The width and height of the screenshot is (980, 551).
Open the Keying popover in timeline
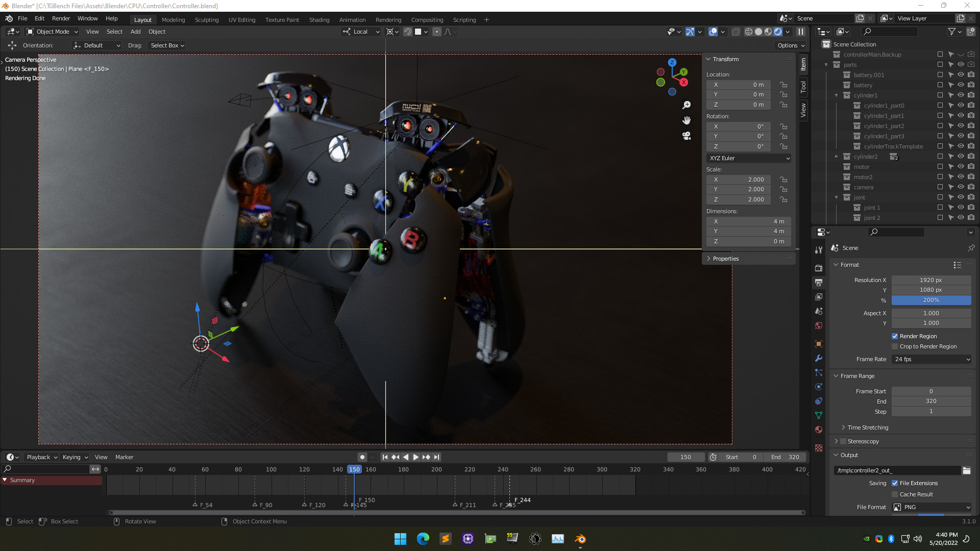click(75, 457)
